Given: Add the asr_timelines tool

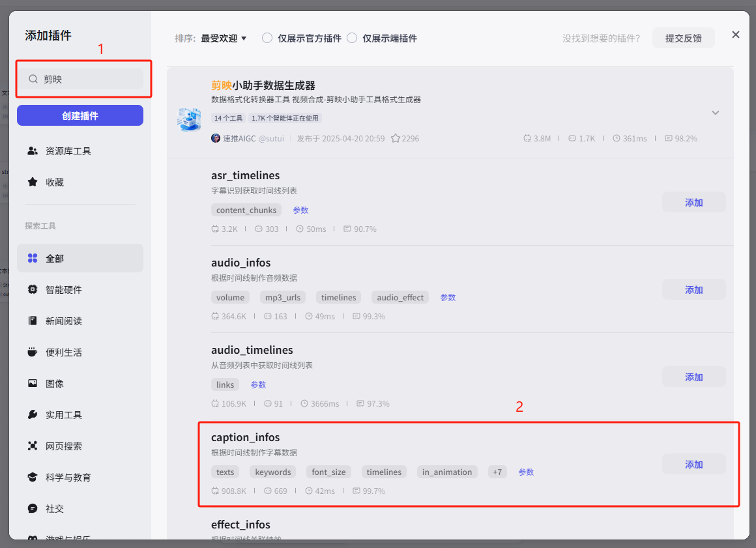Looking at the screenshot, I should click(x=694, y=203).
